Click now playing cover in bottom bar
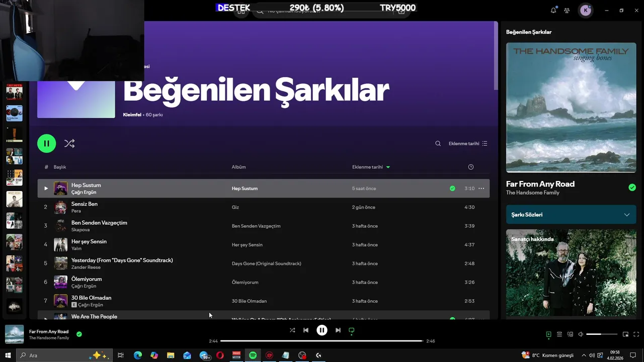 point(14,334)
